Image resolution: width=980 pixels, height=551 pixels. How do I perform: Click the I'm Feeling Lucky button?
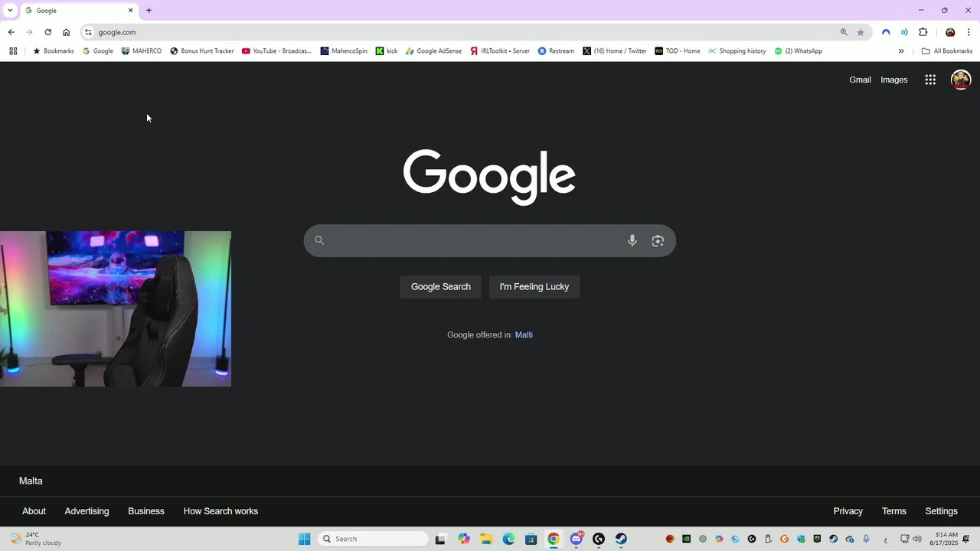pyautogui.click(x=534, y=287)
